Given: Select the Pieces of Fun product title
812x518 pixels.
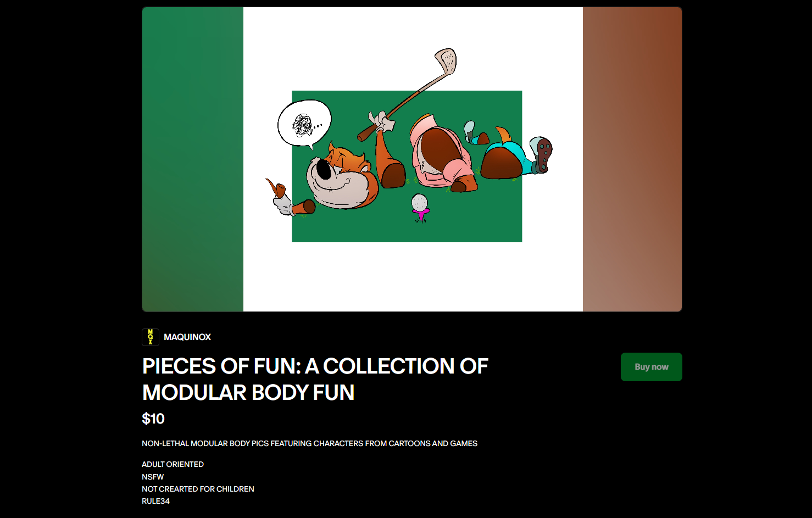Looking at the screenshot, I should pyautogui.click(x=315, y=380).
